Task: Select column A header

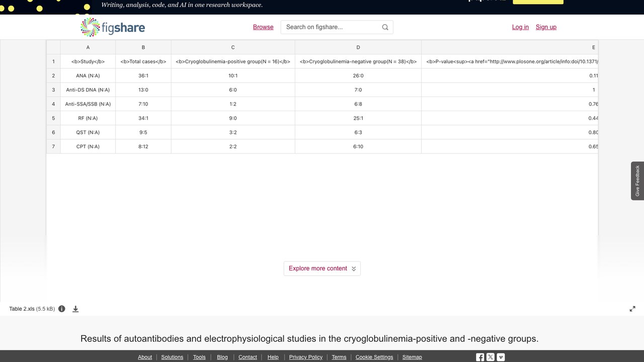Action: tap(88, 47)
